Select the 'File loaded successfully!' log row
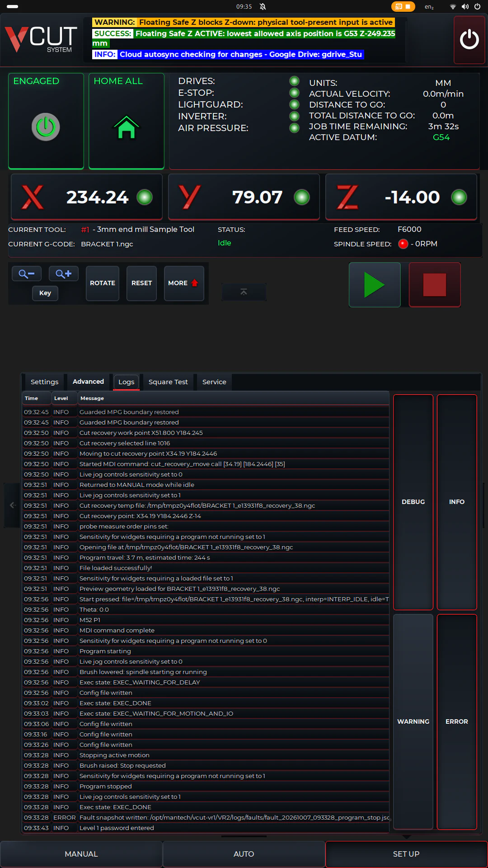Viewport: 488px width, 868px height. (x=206, y=568)
